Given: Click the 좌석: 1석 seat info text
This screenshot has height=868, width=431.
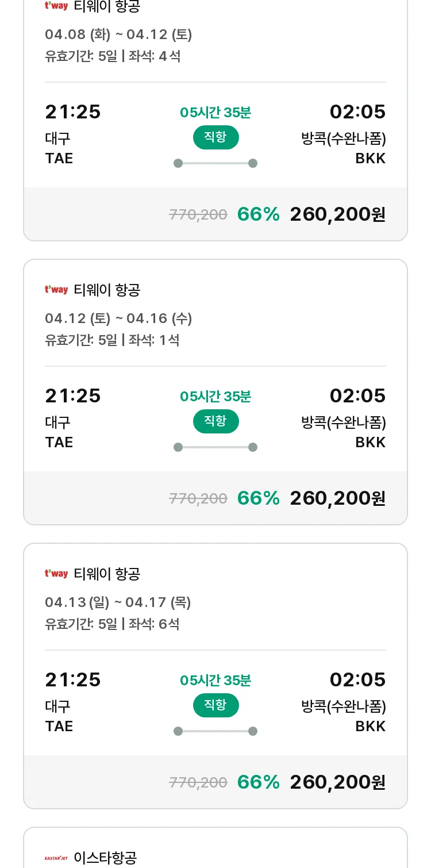Looking at the screenshot, I should 154,340.
